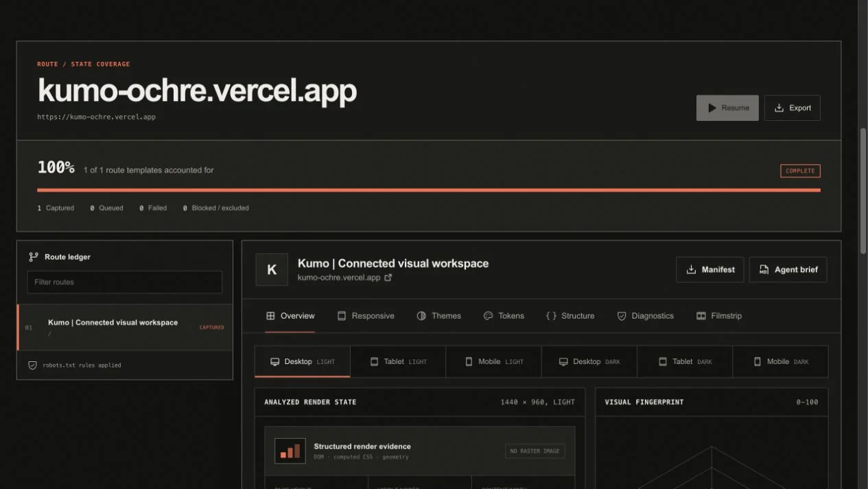The image size is (868, 489).
Task: Click the Structure braces icon
Action: [551, 316]
